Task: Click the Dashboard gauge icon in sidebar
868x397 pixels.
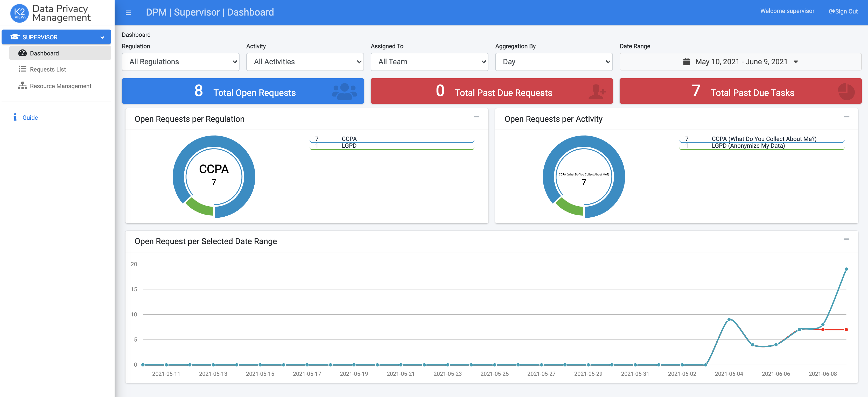Action: pos(22,53)
